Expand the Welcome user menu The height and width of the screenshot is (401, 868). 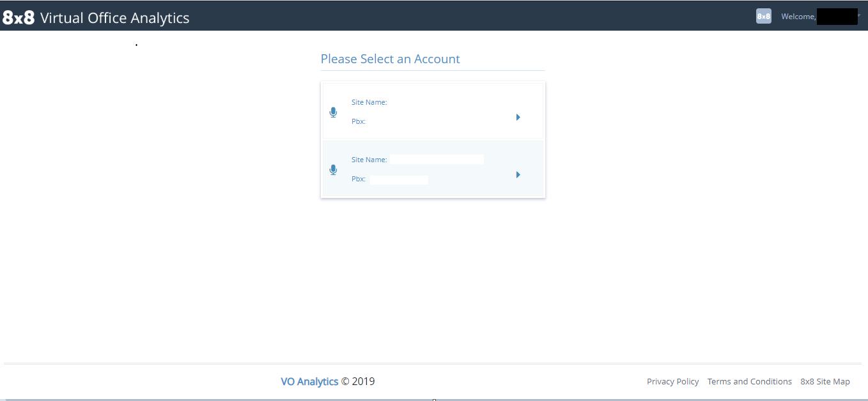coord(798,17)
